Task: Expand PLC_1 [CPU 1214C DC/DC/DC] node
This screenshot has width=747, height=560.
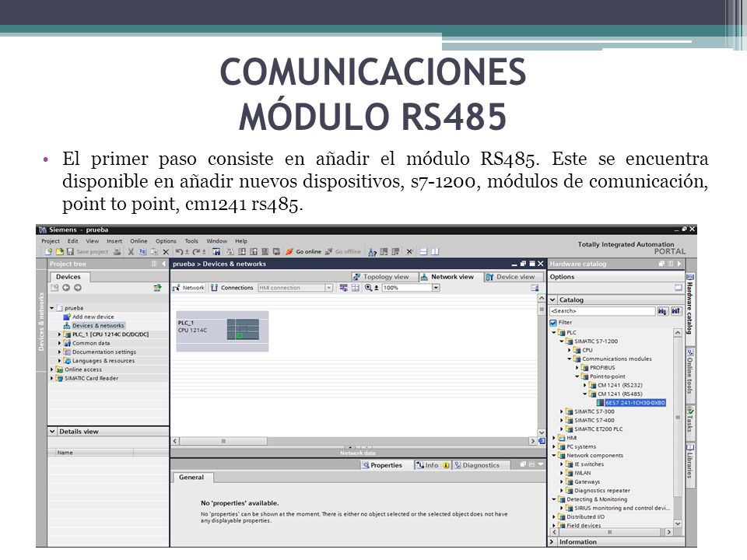Action: click(x=60, y=334)
